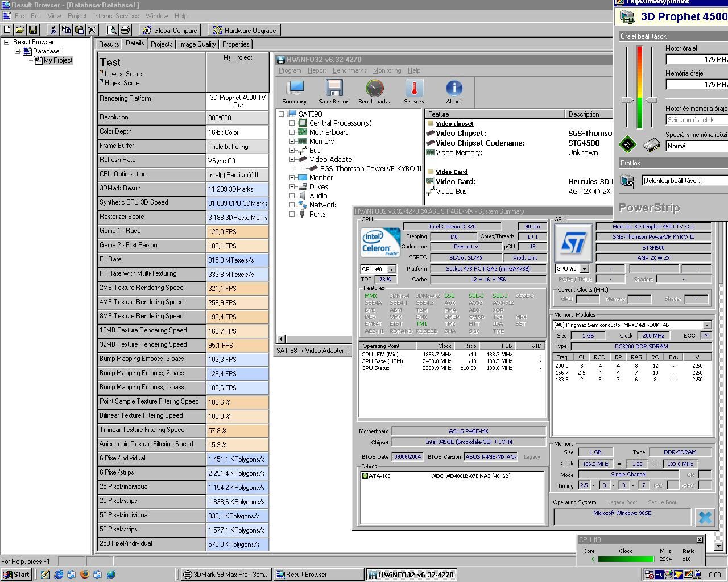
Task: Click the Database1 icon in tree
Action: coord(27,51)
